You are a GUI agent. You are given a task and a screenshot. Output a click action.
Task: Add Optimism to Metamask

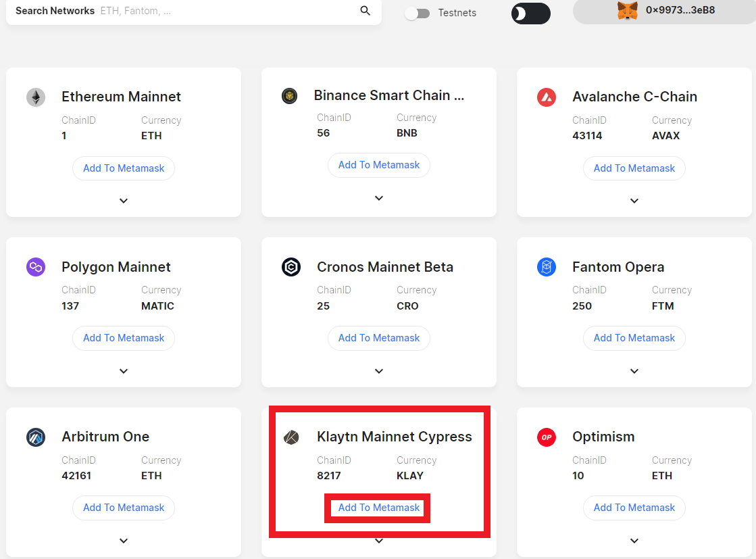coord(634,508)
